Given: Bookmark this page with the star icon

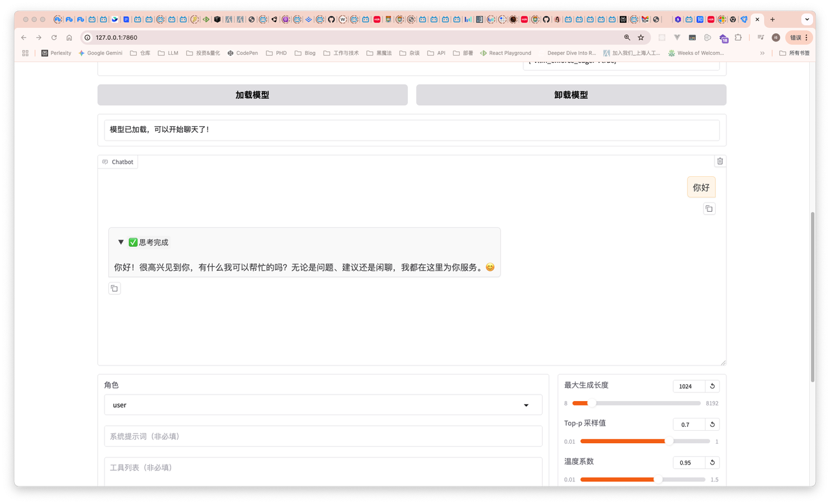Looking at the screenshot, I should [x=641, y=38].
